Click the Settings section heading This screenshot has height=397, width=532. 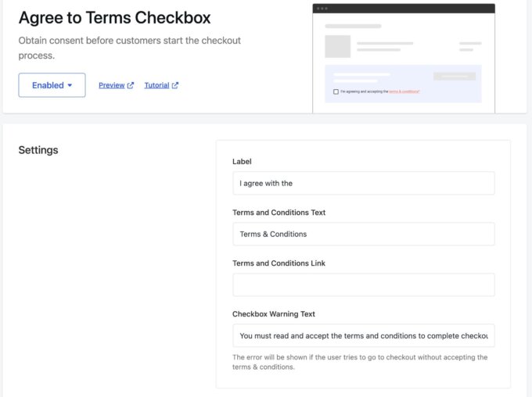point(38,150)
